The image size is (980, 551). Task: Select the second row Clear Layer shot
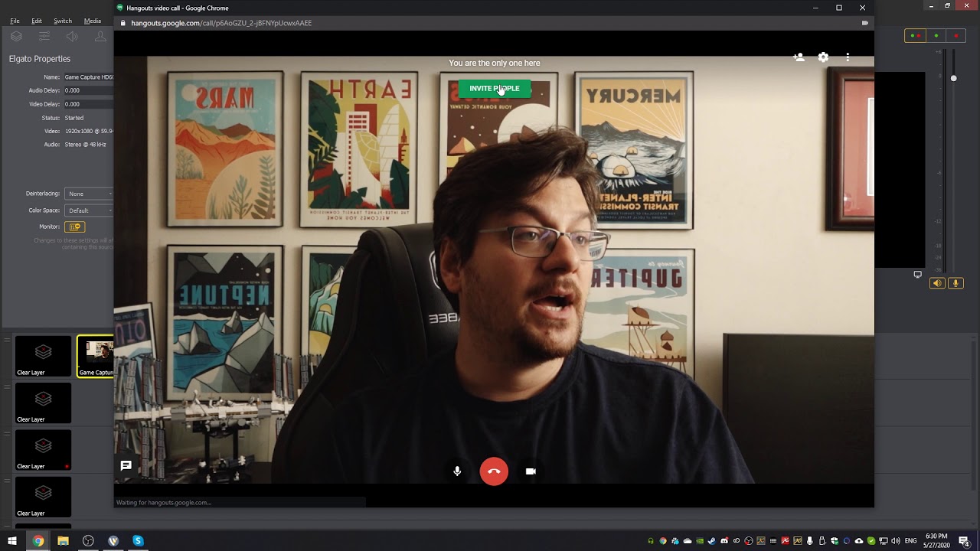(x=44, y=403)
